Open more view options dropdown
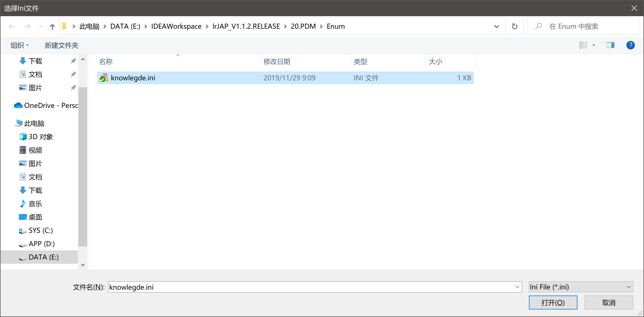The width and height of the screenshot is (644, 317). (x=594, y=45)
